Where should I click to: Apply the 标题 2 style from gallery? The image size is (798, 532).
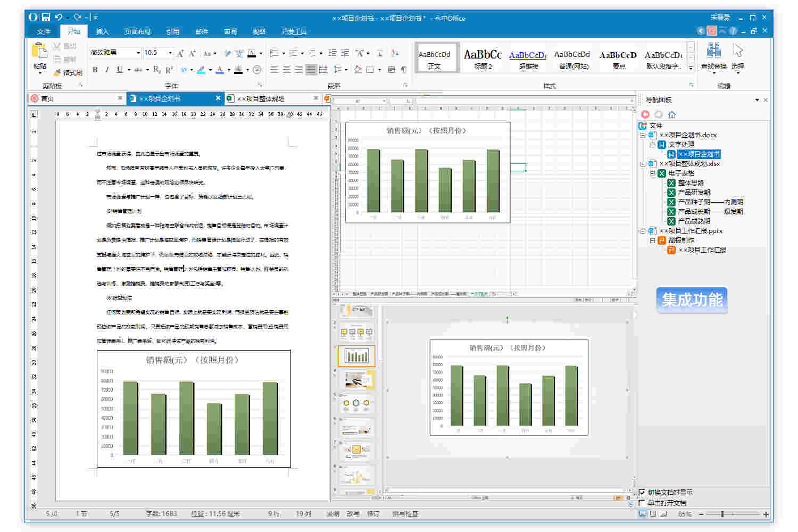point(481,57)
